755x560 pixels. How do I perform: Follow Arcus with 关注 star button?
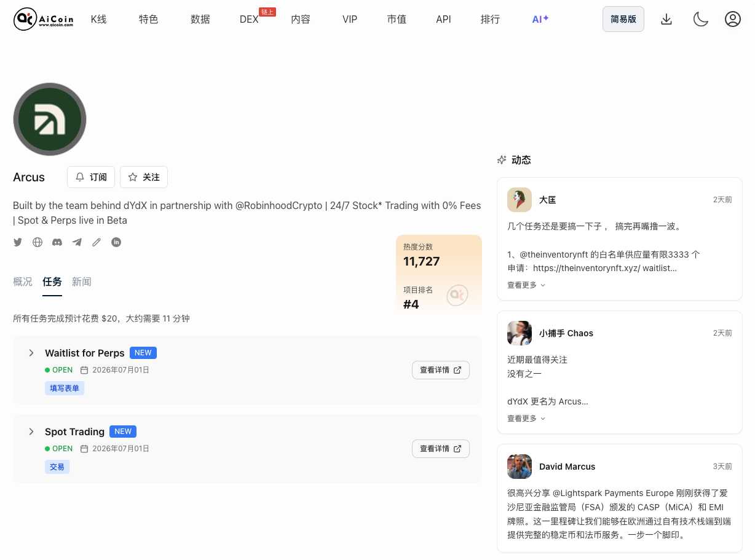pos(144,177)
